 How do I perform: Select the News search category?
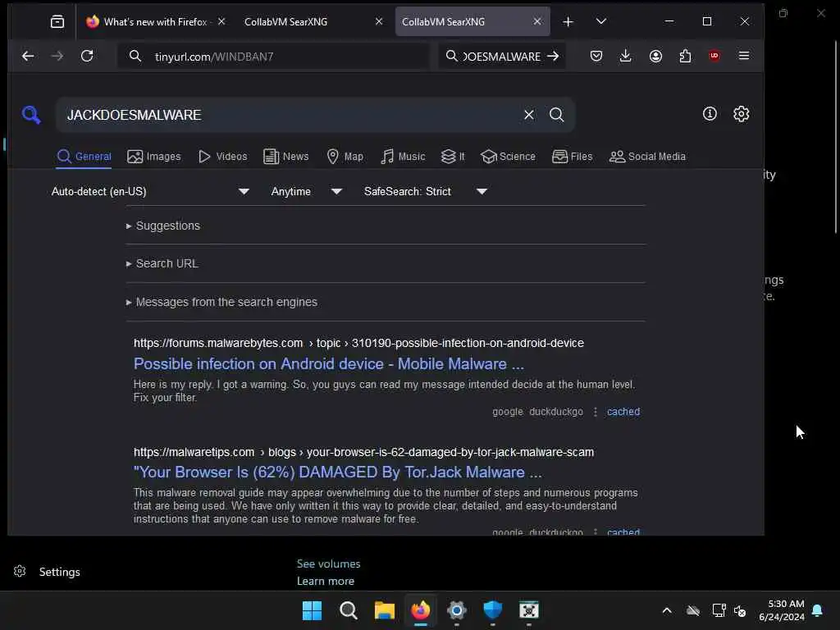coord(286,157)
